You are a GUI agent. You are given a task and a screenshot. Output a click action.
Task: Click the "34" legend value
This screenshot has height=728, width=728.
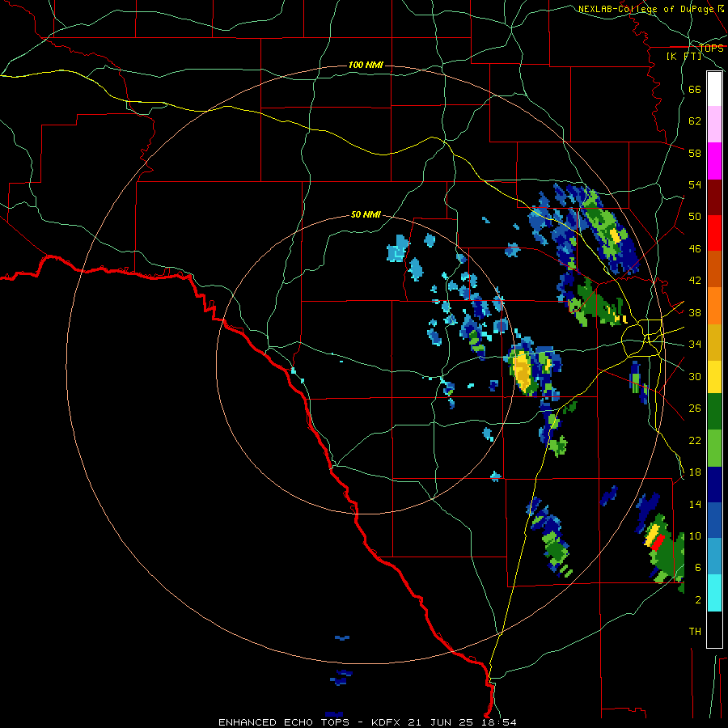point(695,345)
